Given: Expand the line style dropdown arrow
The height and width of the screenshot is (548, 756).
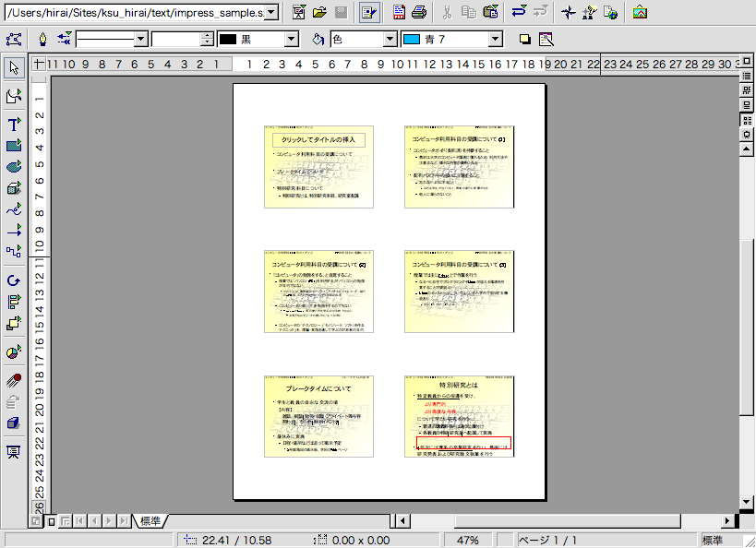Looking at the screenshot, I should point(141,39).
